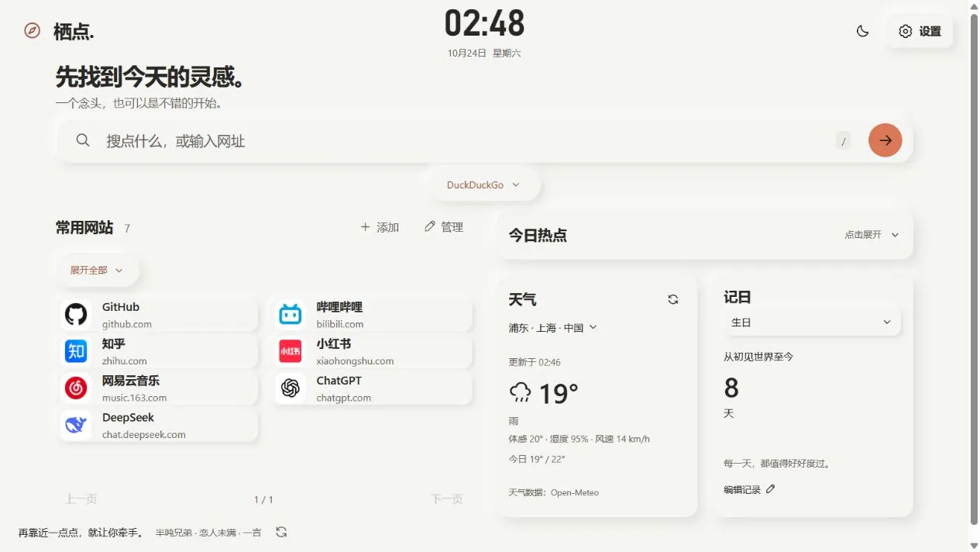The height and width of the screenshot is (552, 980).
Task: Click date 10月24日 星期六
Action: (x=484, y=53)
